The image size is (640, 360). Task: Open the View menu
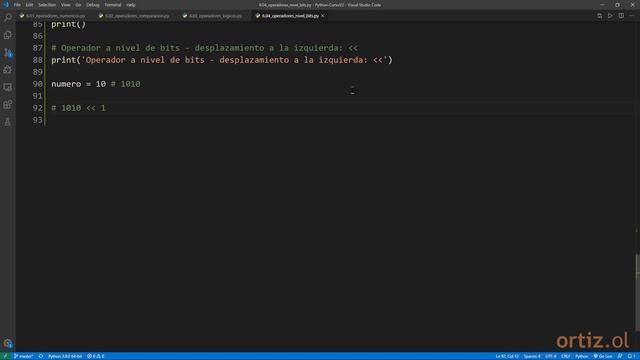coord(65,5)
